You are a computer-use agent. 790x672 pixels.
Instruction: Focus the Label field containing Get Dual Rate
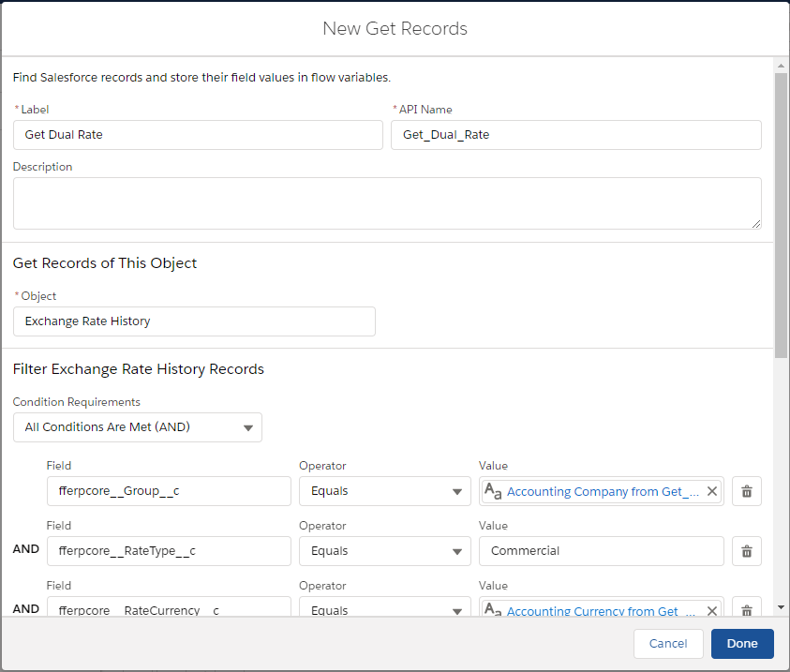198,135
